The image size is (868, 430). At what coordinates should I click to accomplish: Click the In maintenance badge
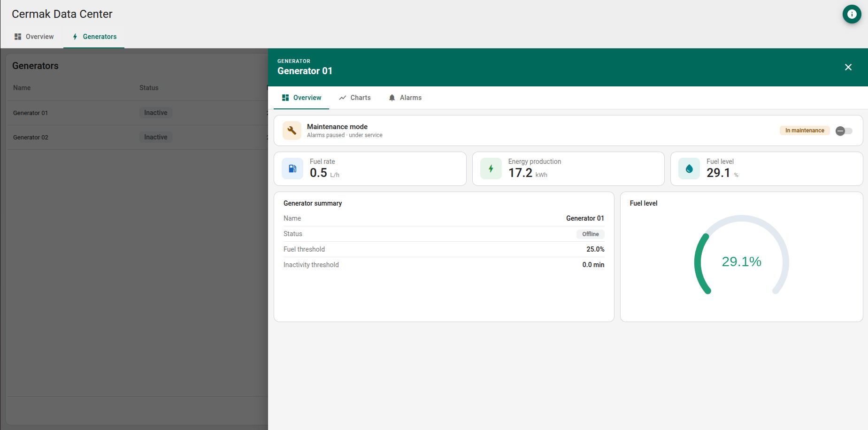(805, 131)
